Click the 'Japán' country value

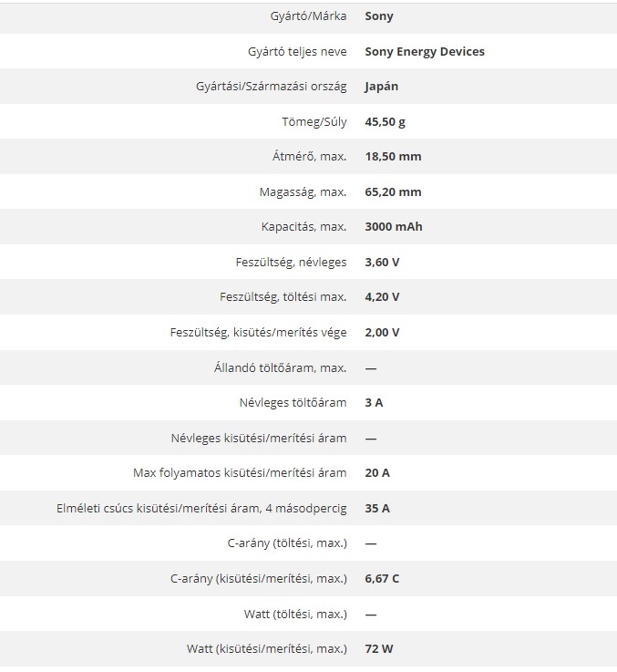pyautogui.click(x=381, y=87)
